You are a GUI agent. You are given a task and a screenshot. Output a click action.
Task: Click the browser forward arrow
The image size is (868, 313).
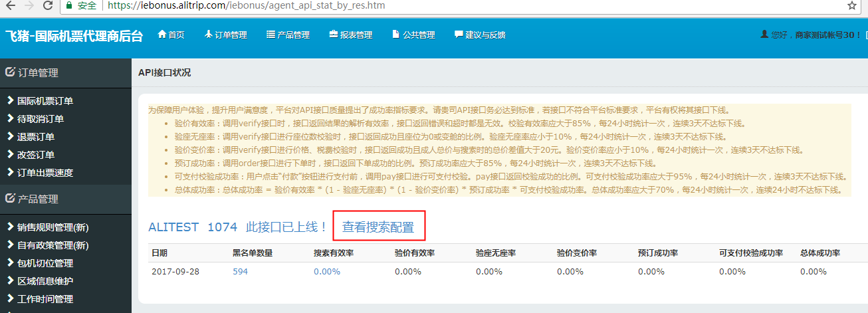pyautogui.click(x=29, y=5)
